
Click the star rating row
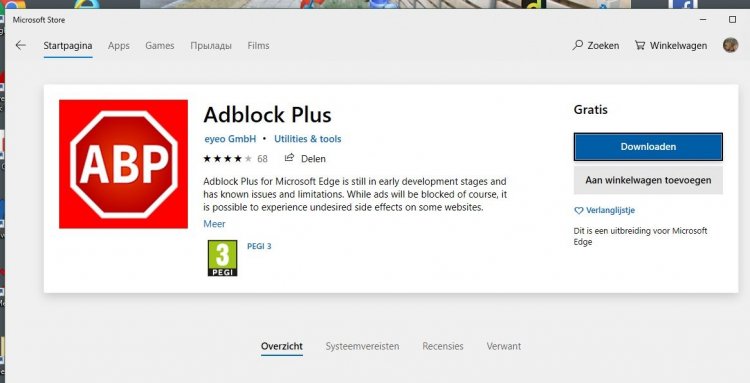pos(227,158)
